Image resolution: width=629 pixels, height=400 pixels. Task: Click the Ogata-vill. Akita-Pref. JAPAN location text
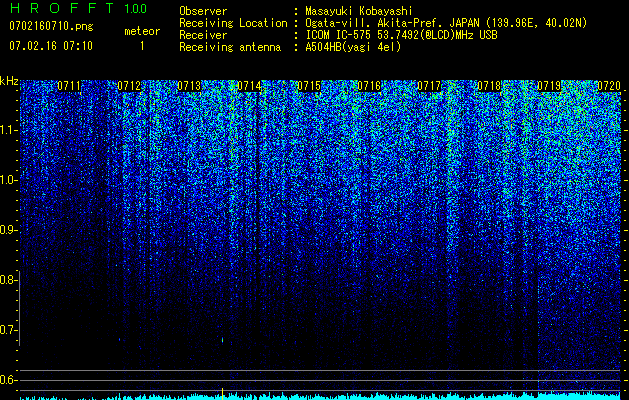click(446, 23)
